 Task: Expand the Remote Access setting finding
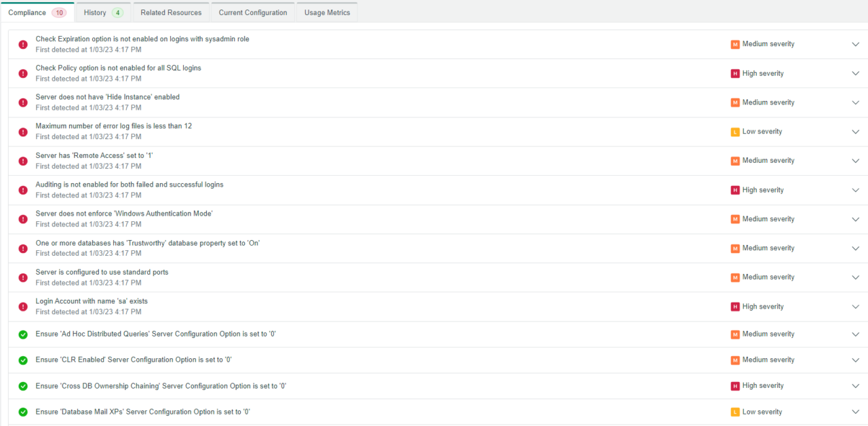tap(855, 161)
